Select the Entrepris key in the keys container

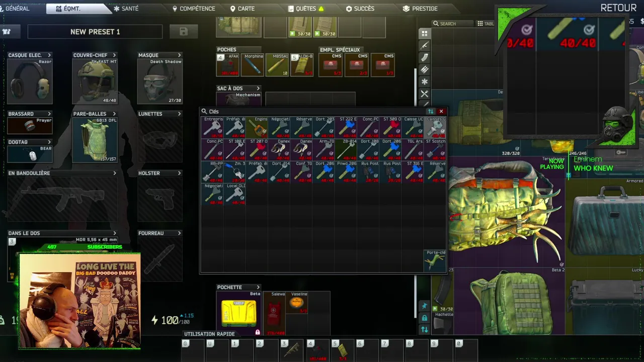point(212,127)
